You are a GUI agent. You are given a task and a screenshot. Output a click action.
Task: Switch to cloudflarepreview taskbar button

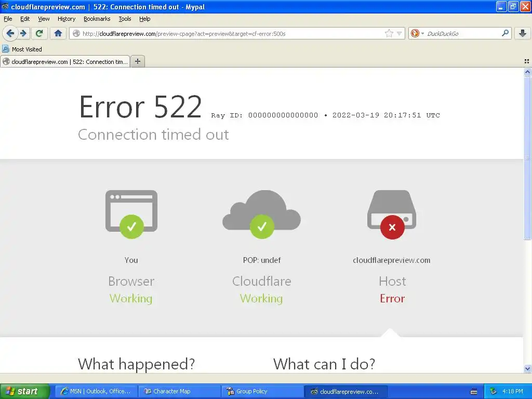pos(345,391)
